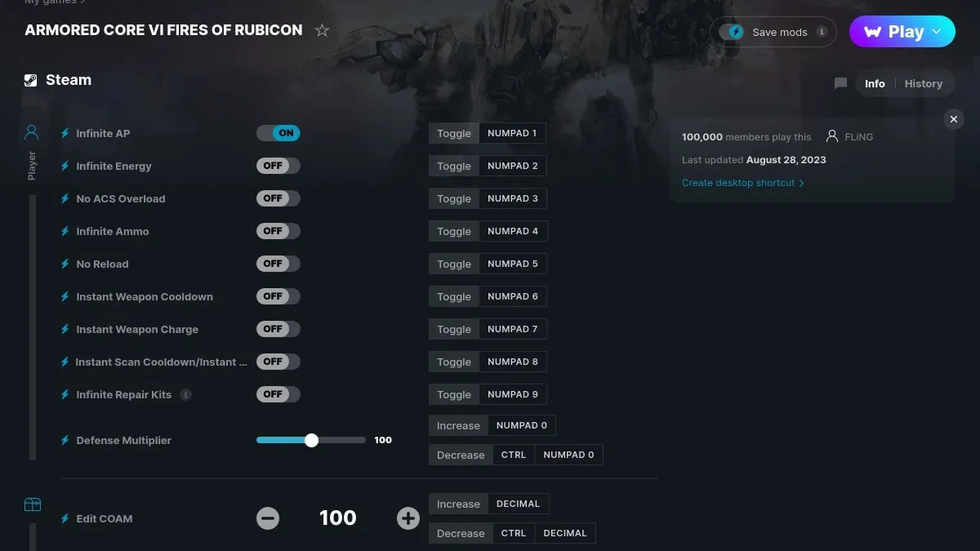Open the Create desktop shortcut link

[742, 183]
